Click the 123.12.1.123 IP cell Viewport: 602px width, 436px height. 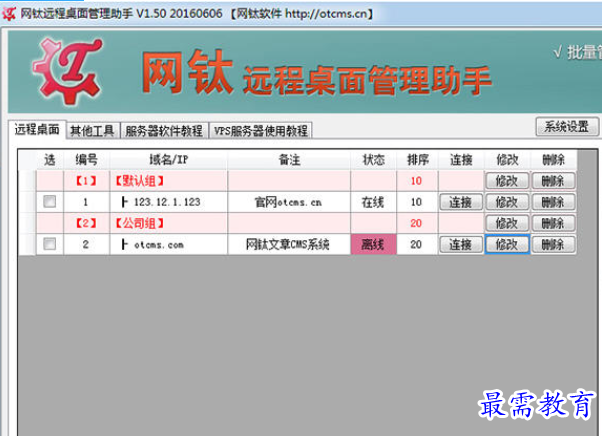(169, 202)
